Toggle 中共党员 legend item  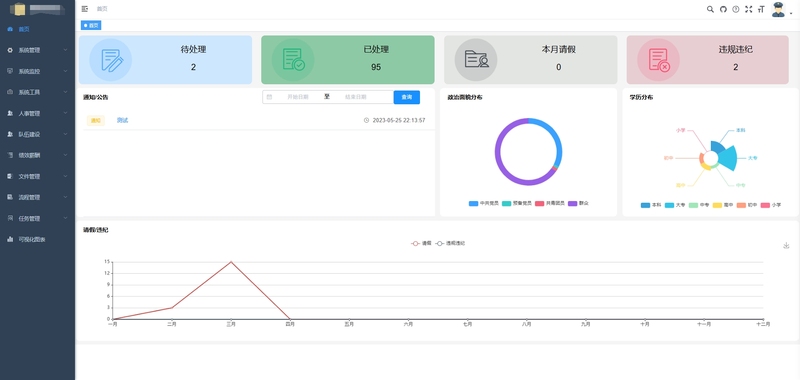coord(483,203)
